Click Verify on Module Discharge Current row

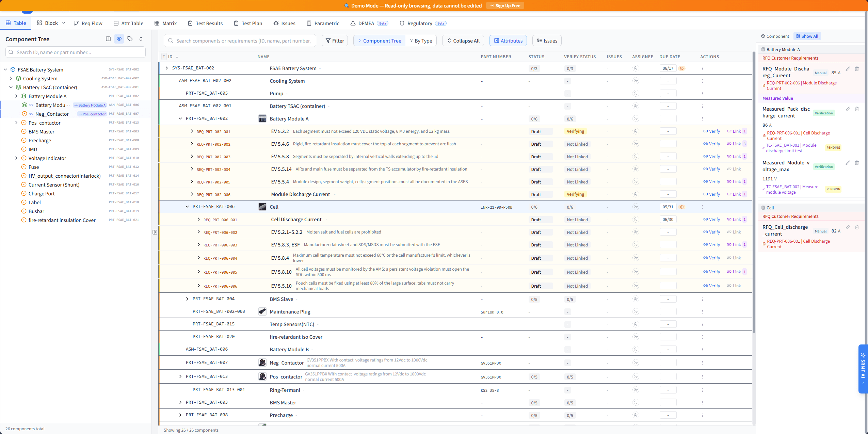pos(711,194)
